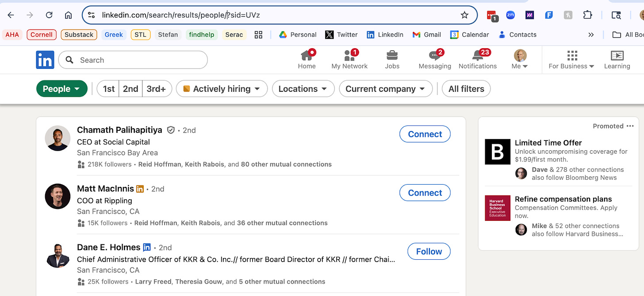Open the All Bookmarks folder

pyautogui.click(x=627, y=34)
